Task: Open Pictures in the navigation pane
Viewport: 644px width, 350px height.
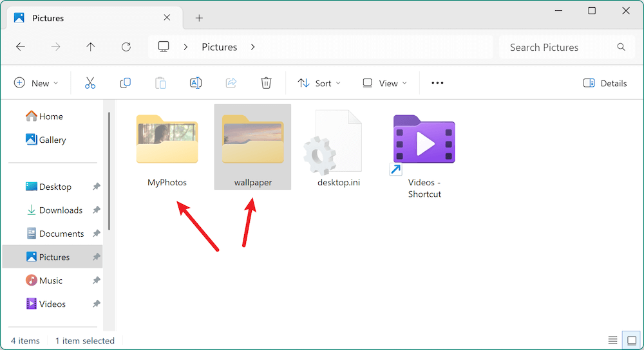Action: point(53,257)
